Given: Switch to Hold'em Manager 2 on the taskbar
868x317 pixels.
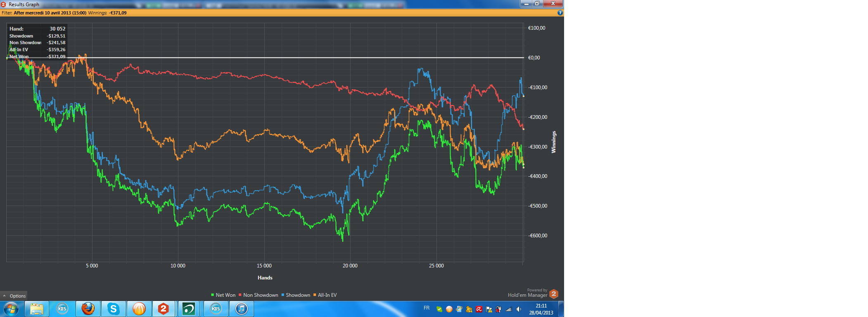Looking at the screenshot, I should point(164,309).
